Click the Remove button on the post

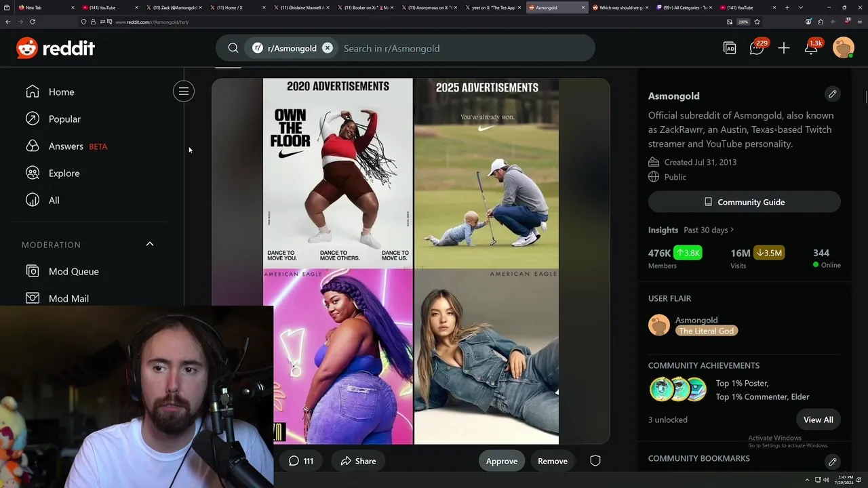[x=553, y=461]
